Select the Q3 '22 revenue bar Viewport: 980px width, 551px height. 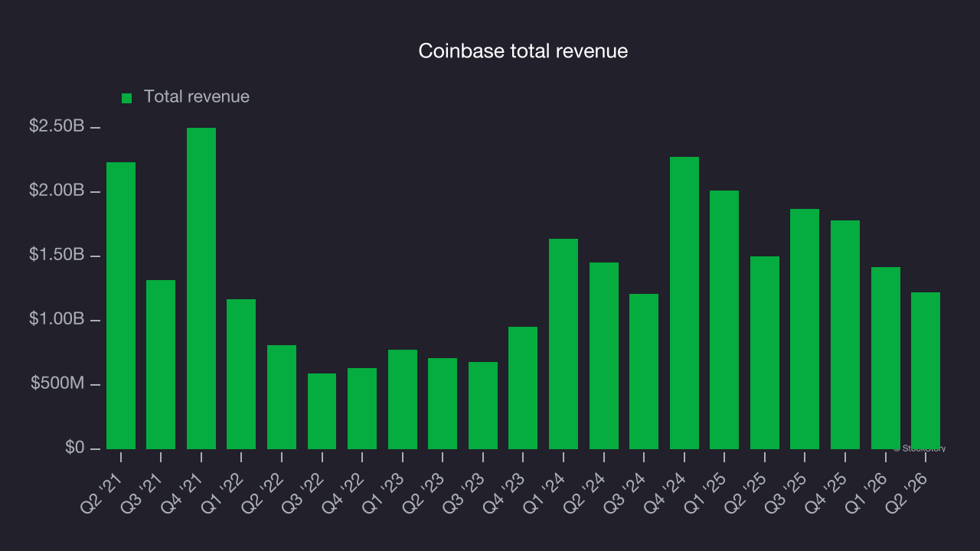(322, 411)
